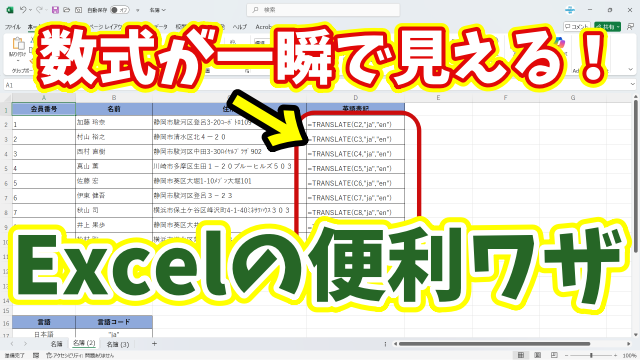Open the Undo history dropdown arrow
640x360 pixels.
coord(30,10)
